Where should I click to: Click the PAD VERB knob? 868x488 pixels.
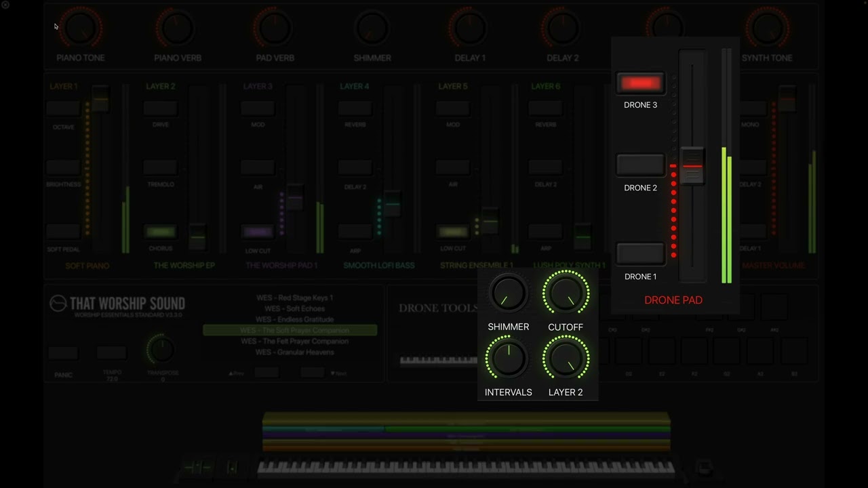click(275, 29)
